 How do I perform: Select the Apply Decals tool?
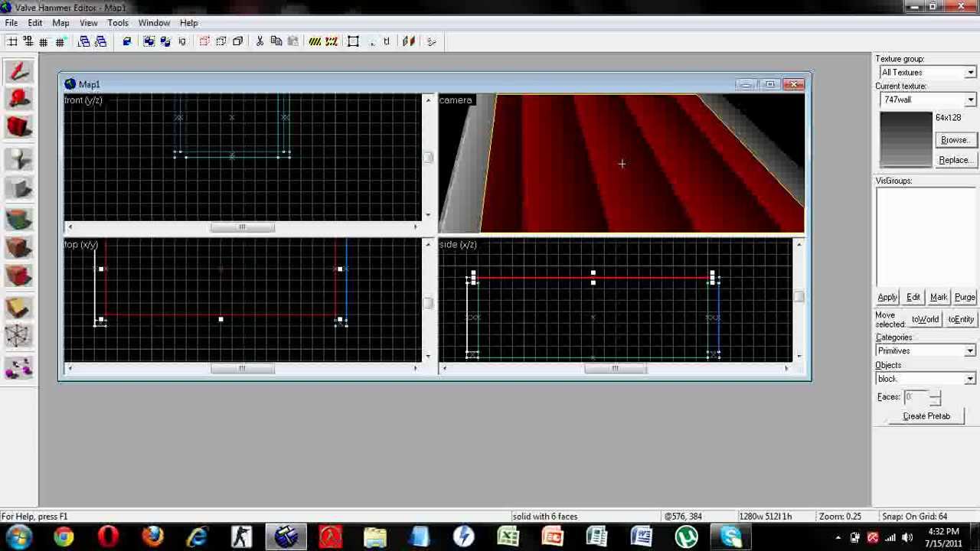pos(18,275)
